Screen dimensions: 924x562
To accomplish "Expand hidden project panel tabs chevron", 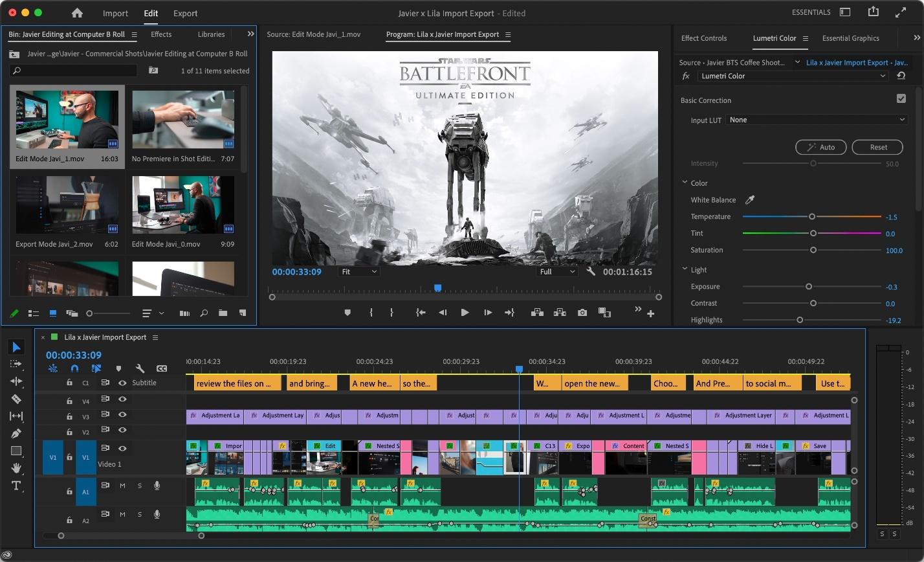I will coord(250,34).
